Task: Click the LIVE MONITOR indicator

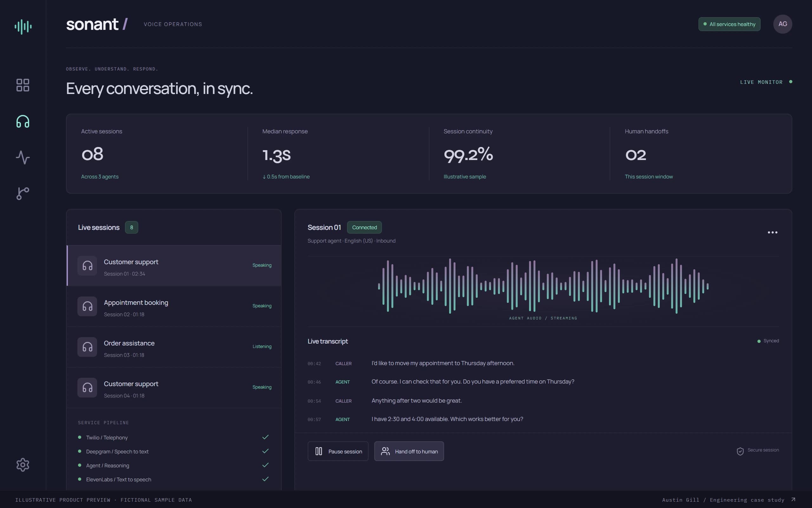Action: pyautogui.click(x=766, y=82)
